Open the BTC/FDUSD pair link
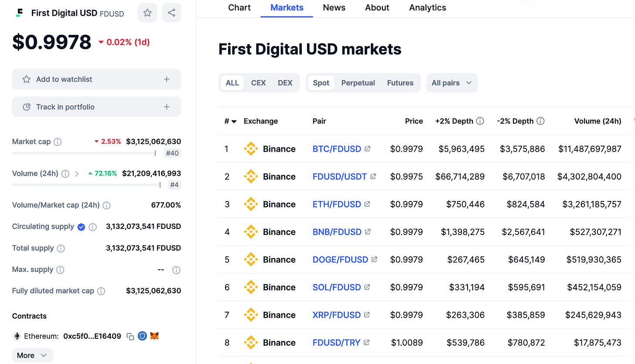Image resolution: width=635 pixels, height=364 pixels. tap(337, 149)
